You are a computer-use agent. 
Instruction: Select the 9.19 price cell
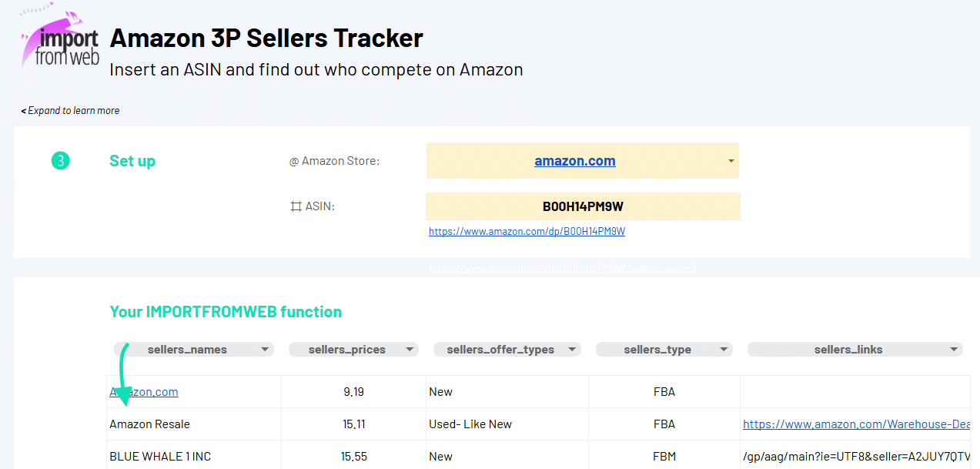pos(353,392)
